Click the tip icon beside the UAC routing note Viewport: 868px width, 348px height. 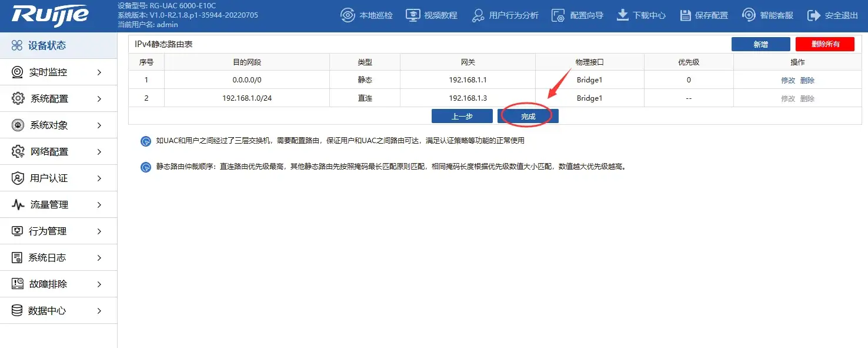[x=146, y=141]
